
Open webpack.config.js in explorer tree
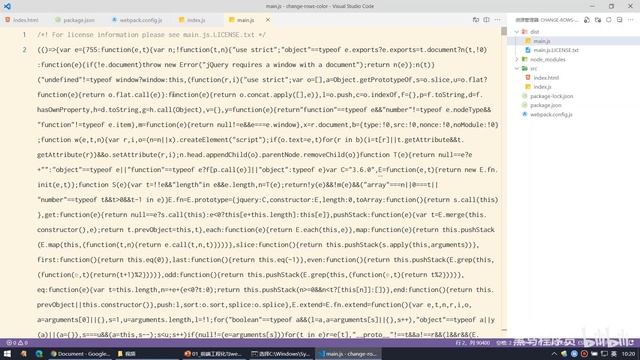(x=573, y=114)
